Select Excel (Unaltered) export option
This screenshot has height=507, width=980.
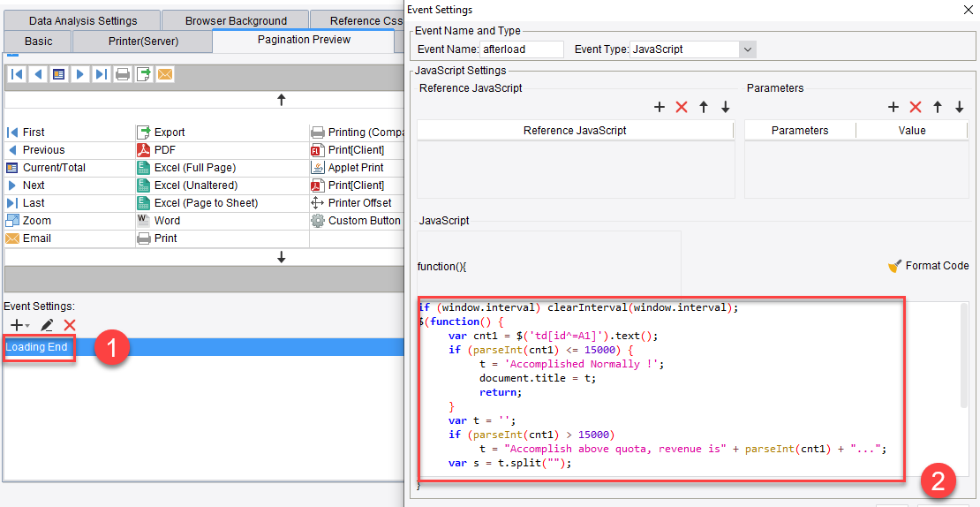[x=187, y=185]
